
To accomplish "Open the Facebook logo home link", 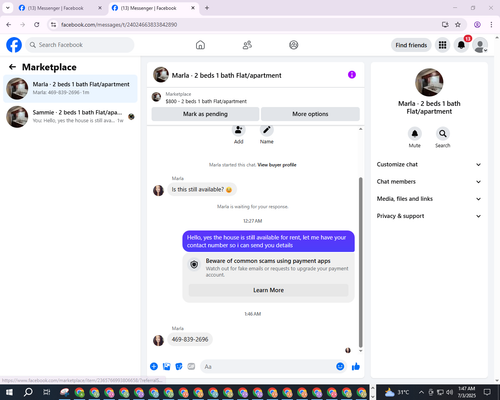I will pos(14,45).
